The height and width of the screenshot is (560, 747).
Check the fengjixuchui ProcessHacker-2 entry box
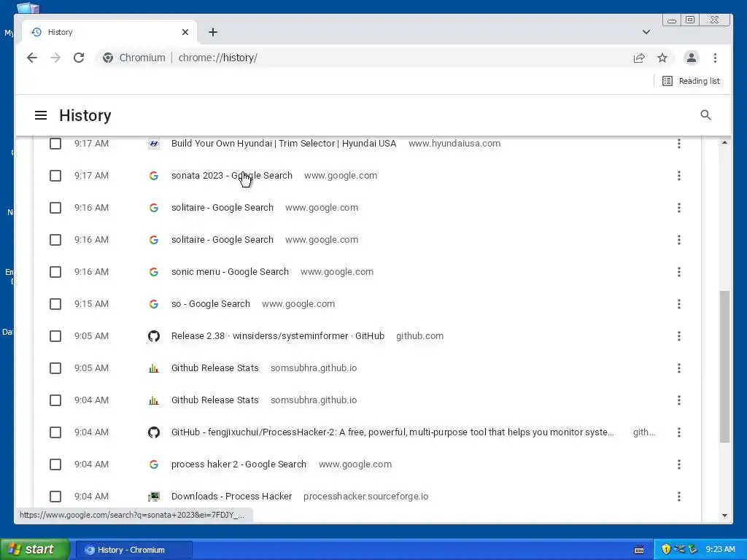click(55, 432)
